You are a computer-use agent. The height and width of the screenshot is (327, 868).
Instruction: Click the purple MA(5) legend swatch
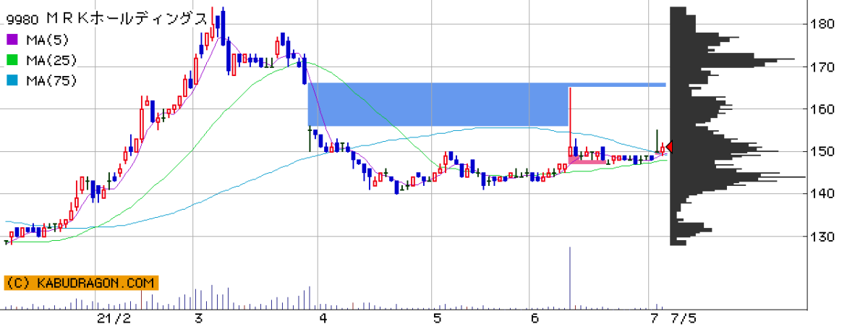(x=12, y=40)
